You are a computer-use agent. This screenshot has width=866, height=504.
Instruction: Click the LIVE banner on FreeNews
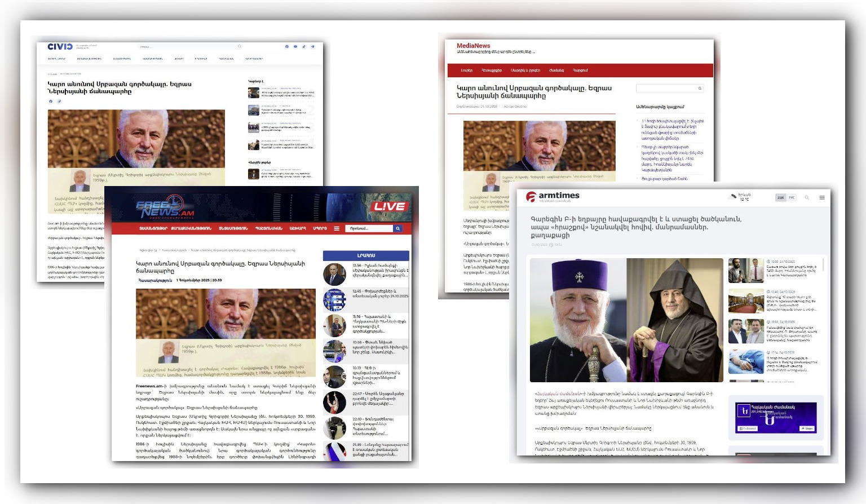tap(389, 206)
